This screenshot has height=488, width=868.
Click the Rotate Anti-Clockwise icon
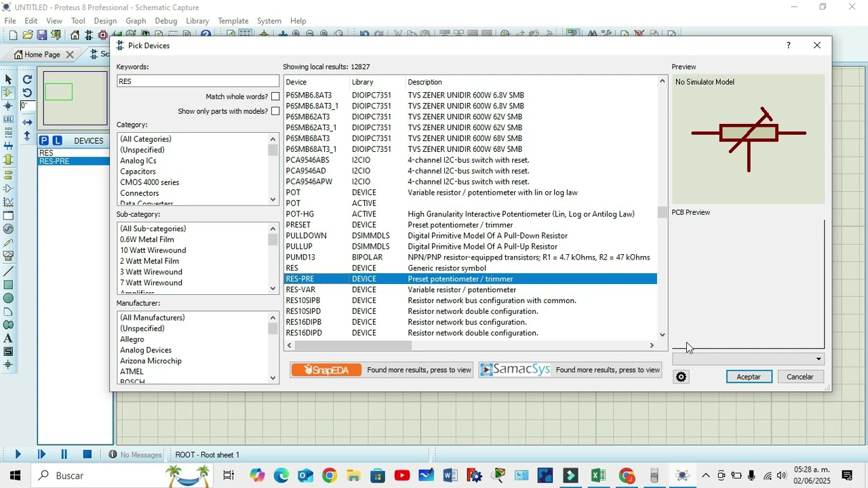coord(27,93)
